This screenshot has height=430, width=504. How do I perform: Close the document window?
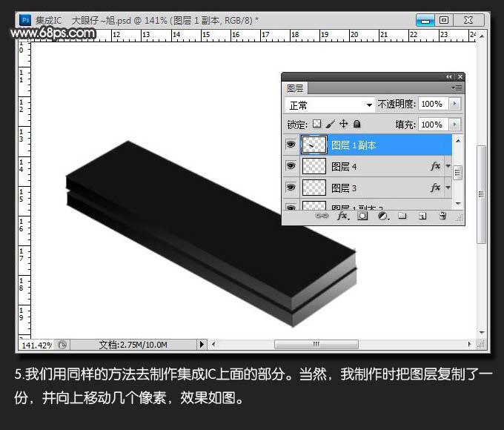click(468, 20)
